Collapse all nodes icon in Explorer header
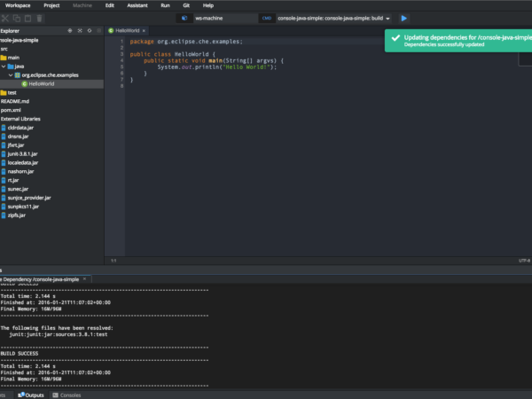The width and height of the screenshot is (532, 399). [80, 30]
